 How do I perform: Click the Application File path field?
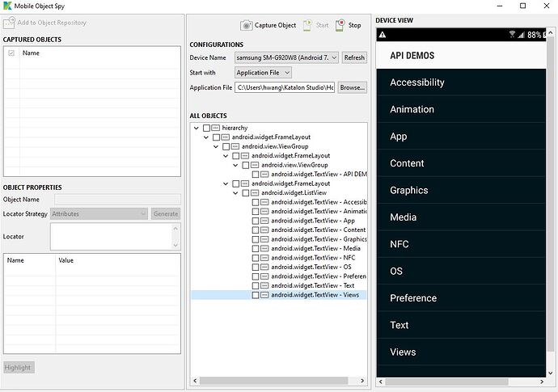(x=285, y=87)
